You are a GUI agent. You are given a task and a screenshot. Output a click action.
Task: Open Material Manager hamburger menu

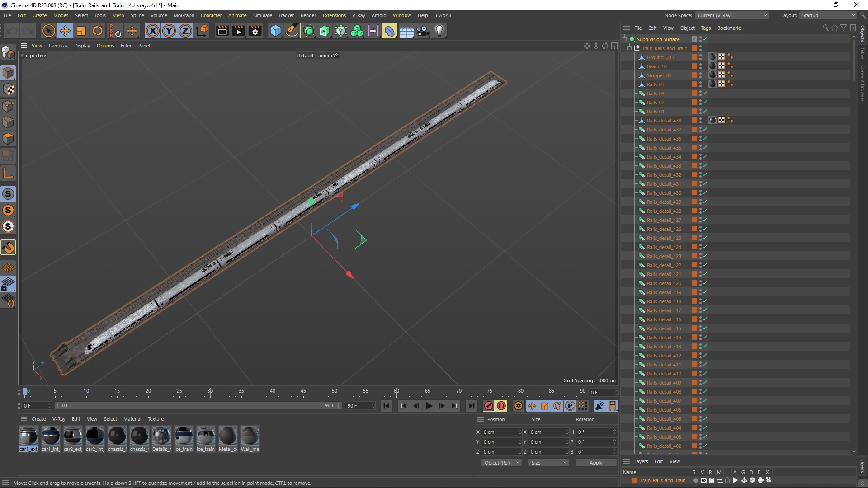click(24, 419)
